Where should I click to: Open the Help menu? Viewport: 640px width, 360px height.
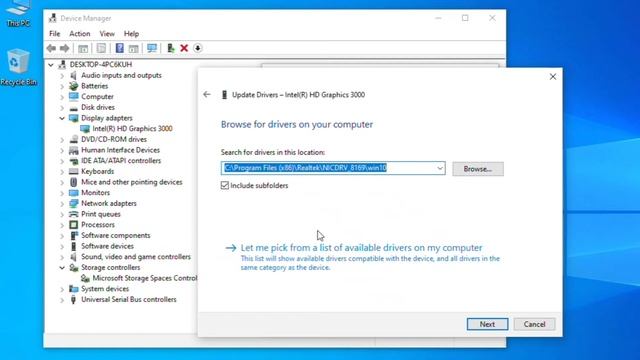click(x=131, y=34)
